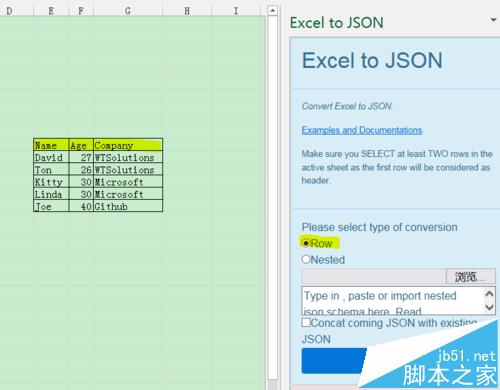This screenshot has height=390, width=500.
Task: Select the age 26 cell
Action: (x=81, y=170)
